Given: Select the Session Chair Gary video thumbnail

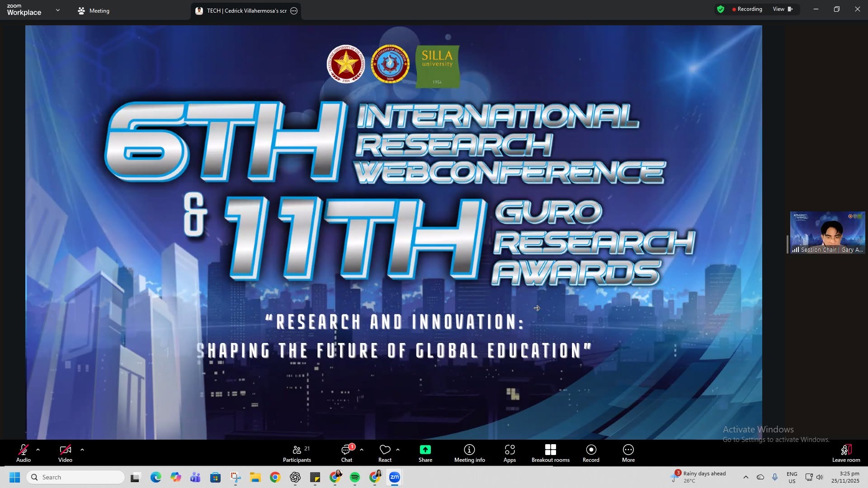Looking at the screenshot, I should tap(828, 232).
